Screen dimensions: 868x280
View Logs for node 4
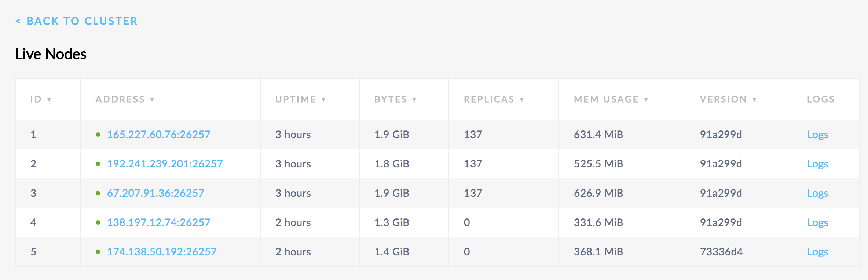[x=817, y=222]
